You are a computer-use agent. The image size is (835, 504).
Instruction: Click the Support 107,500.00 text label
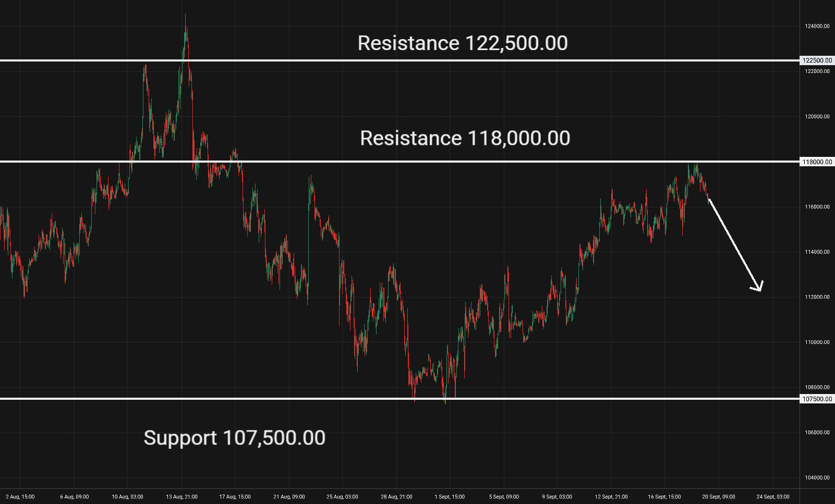(x=235, y=438)
